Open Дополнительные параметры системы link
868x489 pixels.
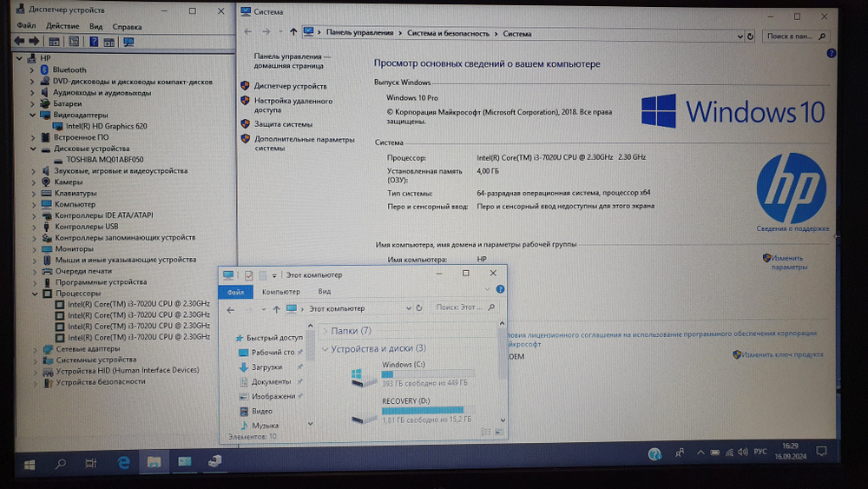304,143
